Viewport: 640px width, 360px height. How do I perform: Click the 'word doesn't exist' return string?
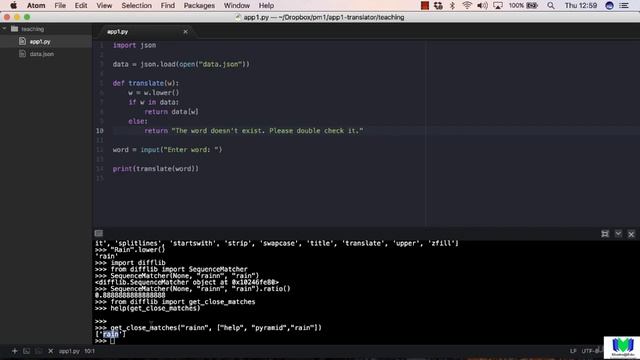267,131
